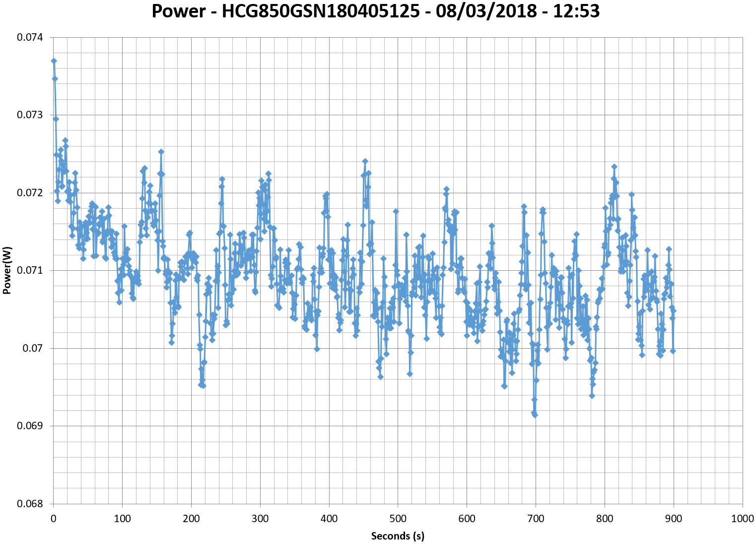
Task: Select the 0.068 y-axis tick label
Action: coord(30,504)
